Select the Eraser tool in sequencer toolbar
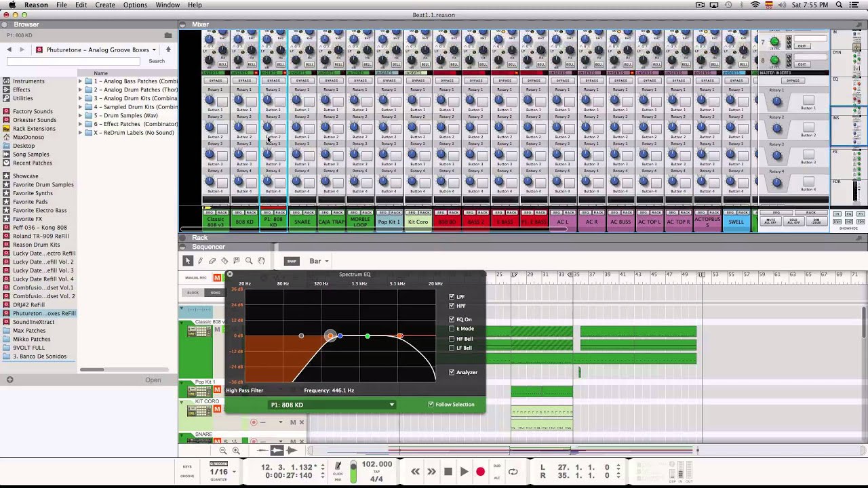The width and height of the screenshot is (868, 488). point(212,261)
